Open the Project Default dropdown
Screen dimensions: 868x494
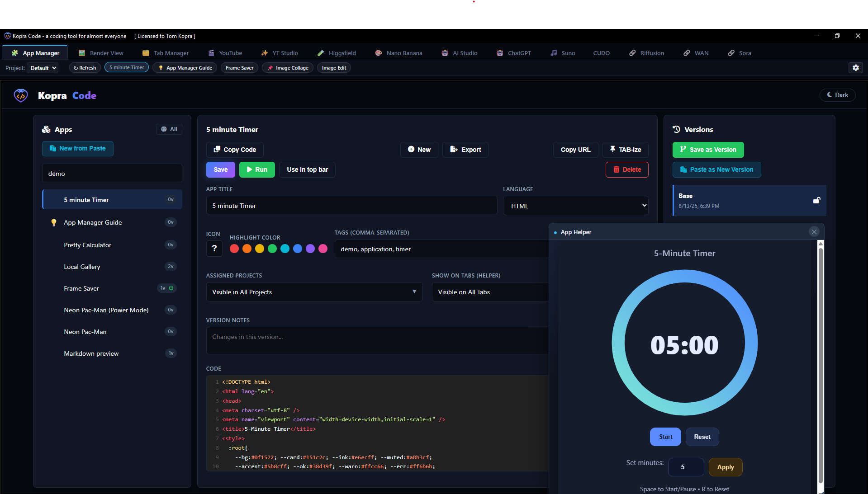[43, 68]
